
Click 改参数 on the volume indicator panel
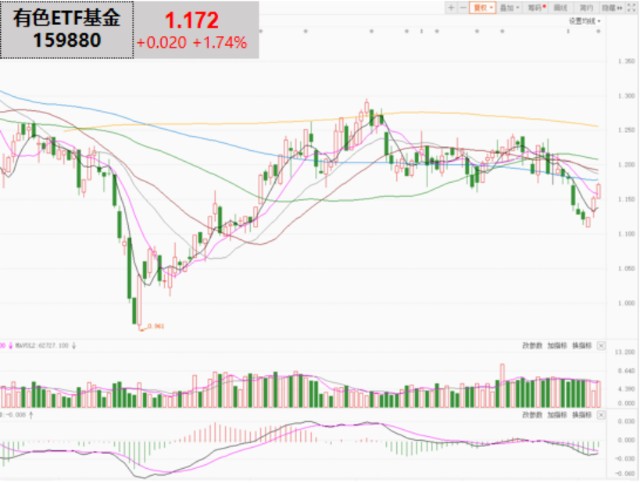[x=532, y=346]
